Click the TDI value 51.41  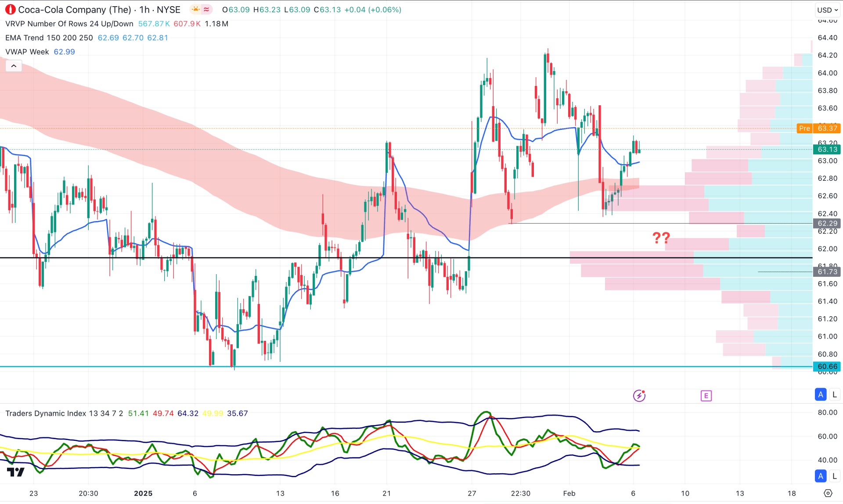[x=138, y=413]
